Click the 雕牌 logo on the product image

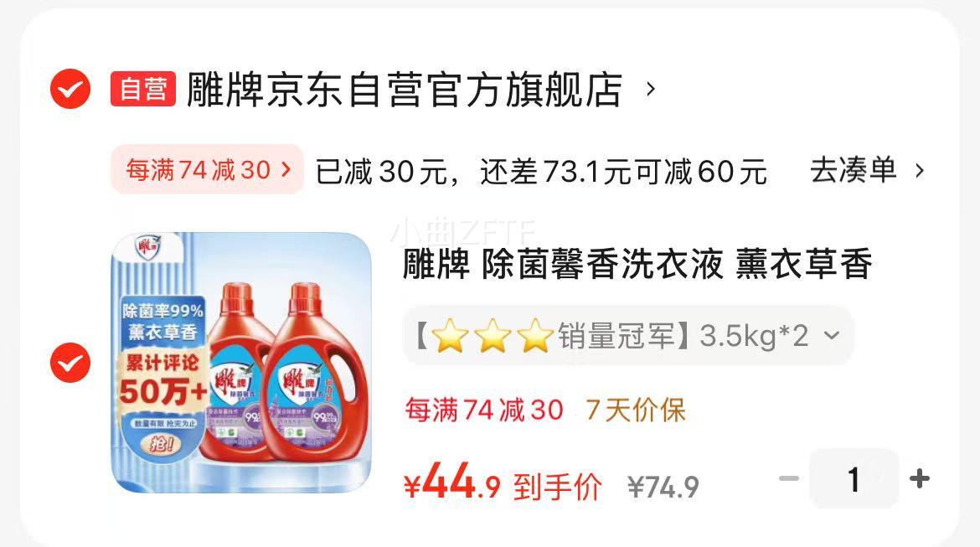[149, 247]
